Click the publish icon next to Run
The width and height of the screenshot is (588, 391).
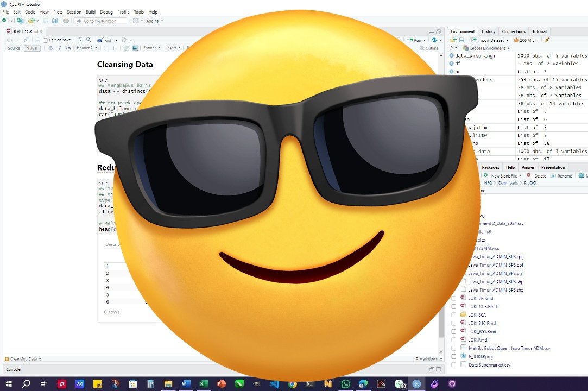pos(434,40)
